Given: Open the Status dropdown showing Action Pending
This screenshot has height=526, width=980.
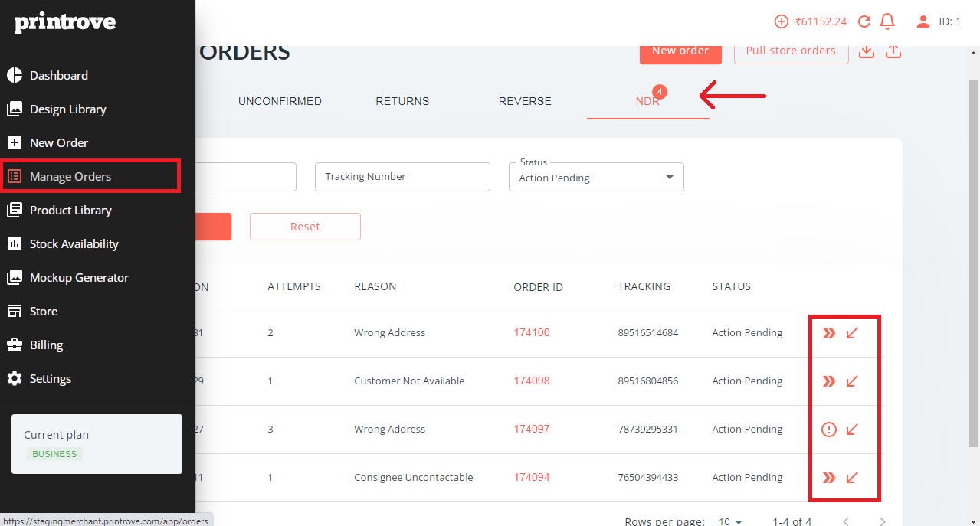Looking at the screenshot, I should 596,177.
